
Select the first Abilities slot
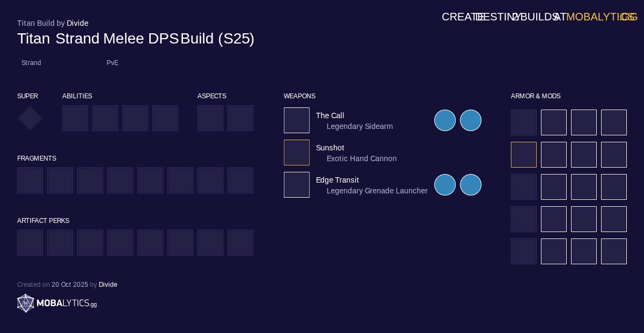click(x=75, y=118)
